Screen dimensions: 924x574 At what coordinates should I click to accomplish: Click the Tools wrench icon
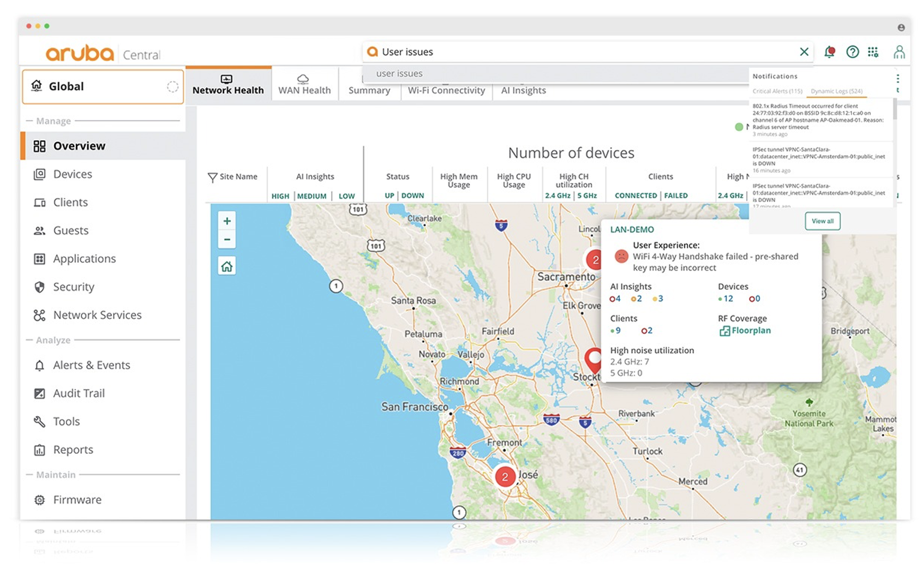[x=39, y=421]
